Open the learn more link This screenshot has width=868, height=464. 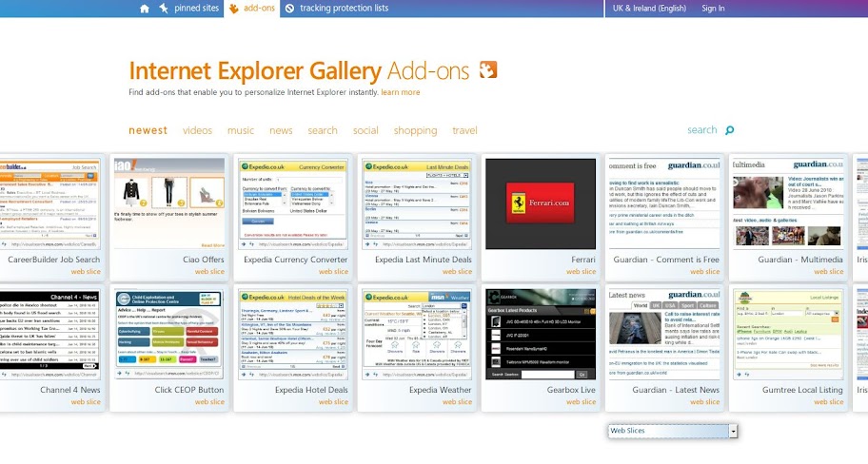click(x=401, y=92)
